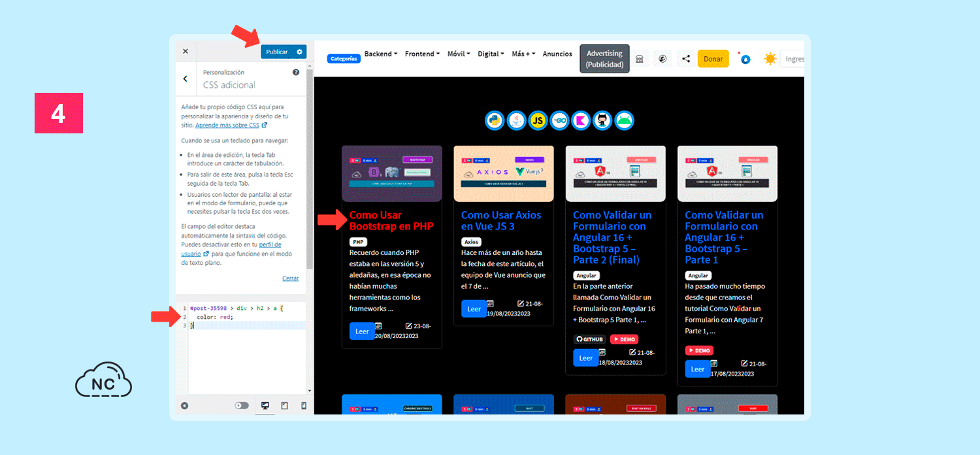Click the Publicar button
Viewport: 980px width, 455px height.
[x=277, y=52]
